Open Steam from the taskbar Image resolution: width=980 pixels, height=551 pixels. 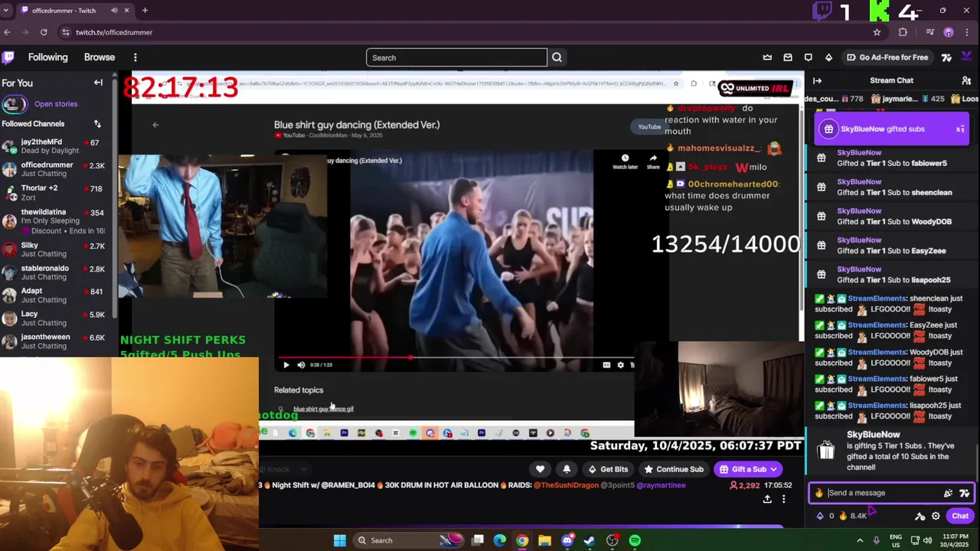click(x=590, y=540)
